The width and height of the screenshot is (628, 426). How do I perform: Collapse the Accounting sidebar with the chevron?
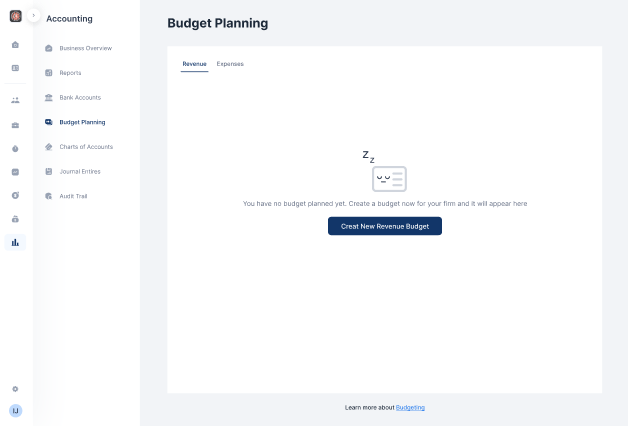[34, 16]
